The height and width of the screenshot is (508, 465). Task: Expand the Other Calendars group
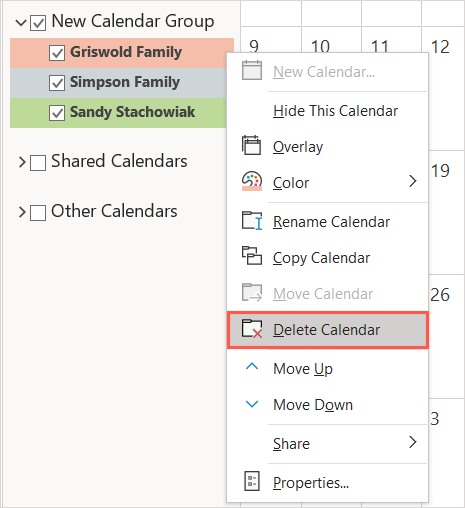point(22,212)
